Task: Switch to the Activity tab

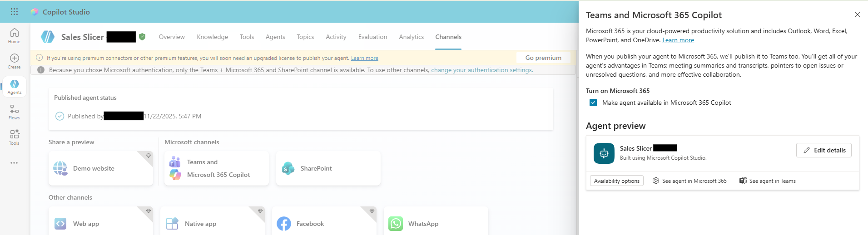Action: click(336, 37)
